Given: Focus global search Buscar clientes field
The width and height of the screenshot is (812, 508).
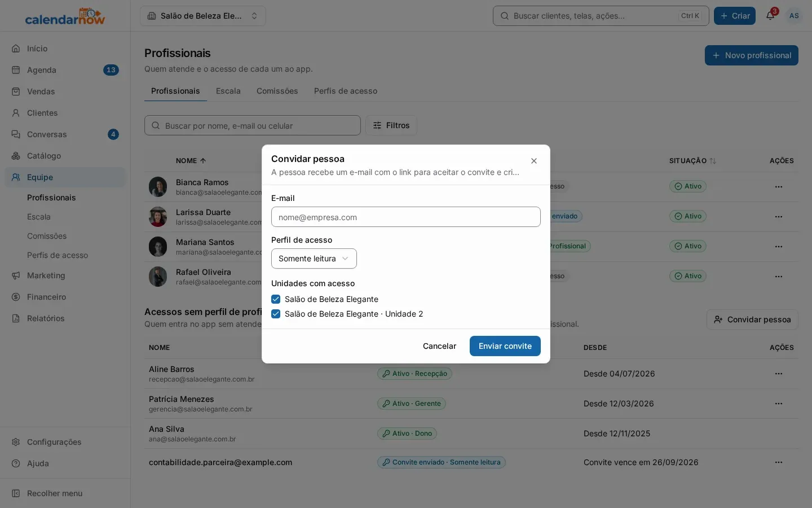Looking at the screenshot, I should 601,16.
